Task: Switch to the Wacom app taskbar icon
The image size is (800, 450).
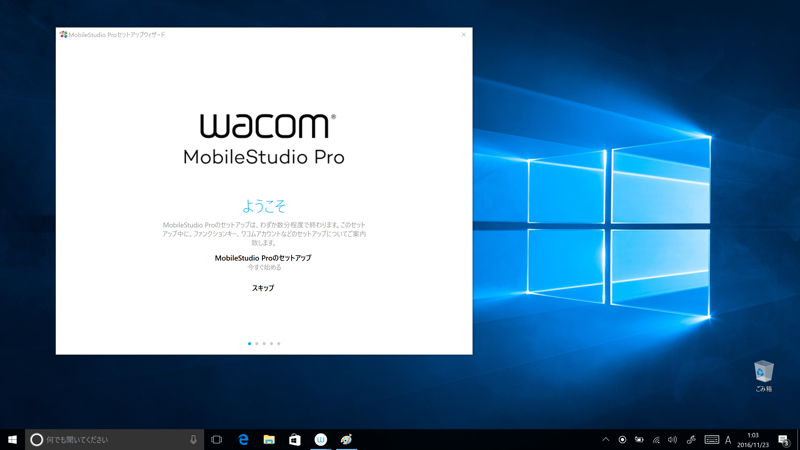Action: tap(320, 439)
